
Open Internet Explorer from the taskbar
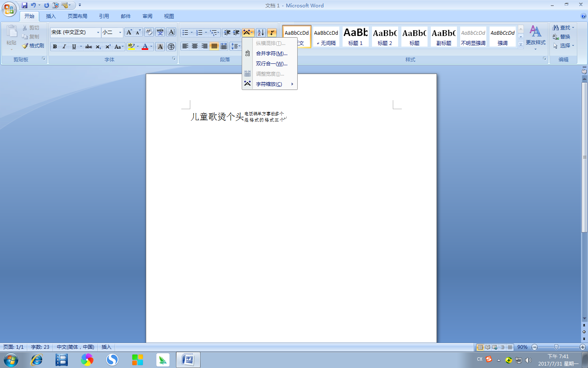[37, 360]
